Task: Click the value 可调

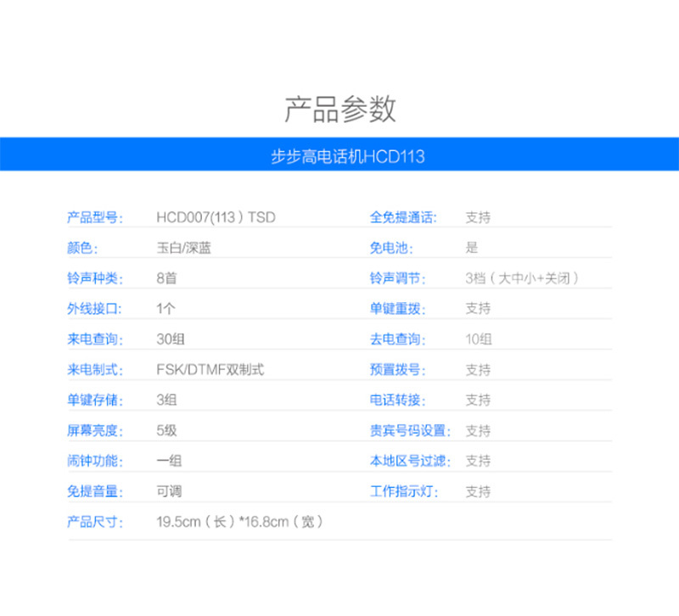Action: [x=169, y=491]
